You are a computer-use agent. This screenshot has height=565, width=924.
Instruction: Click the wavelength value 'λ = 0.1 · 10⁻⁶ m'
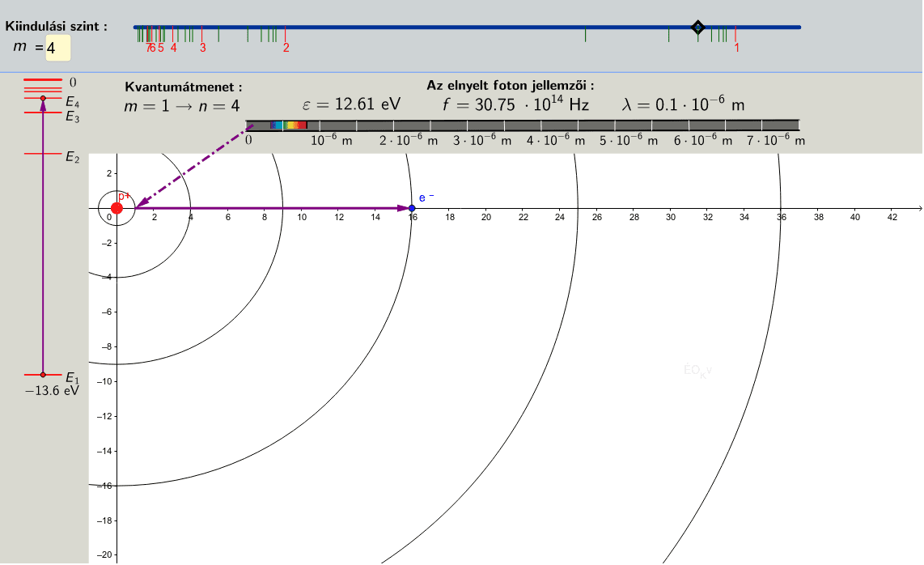pos(684,104)
